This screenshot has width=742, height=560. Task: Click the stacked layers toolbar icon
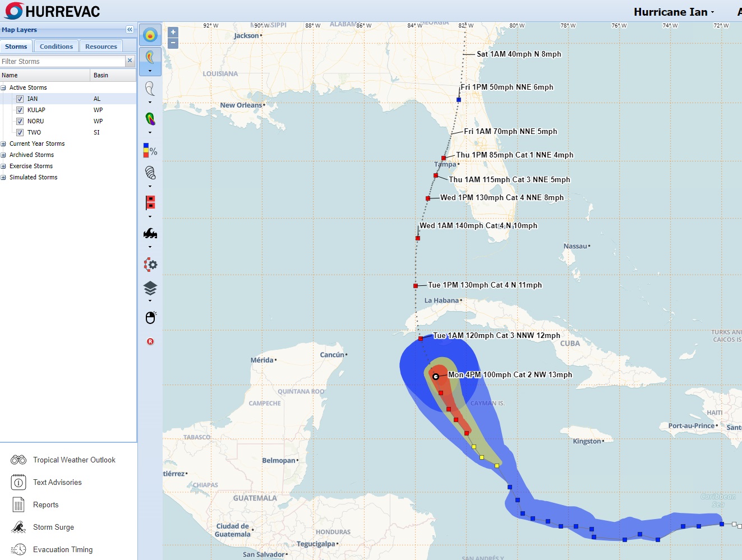[x=150, y=288]
